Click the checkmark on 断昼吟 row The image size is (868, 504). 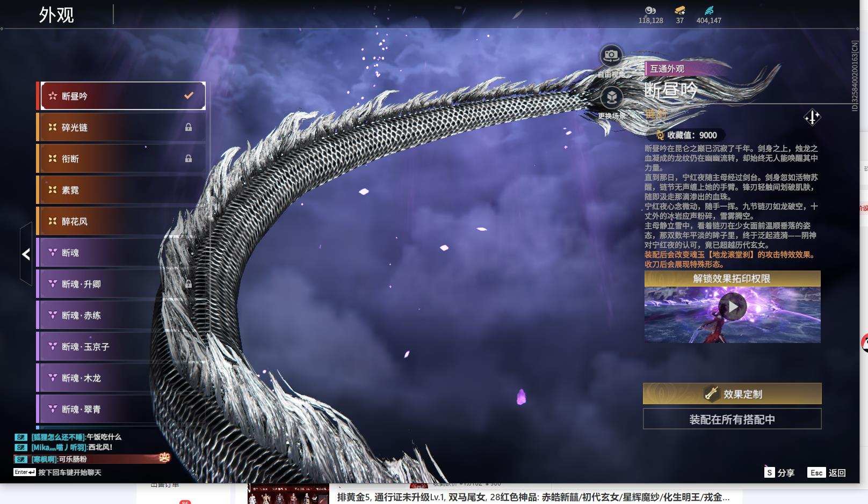click(x=189, y=96)
